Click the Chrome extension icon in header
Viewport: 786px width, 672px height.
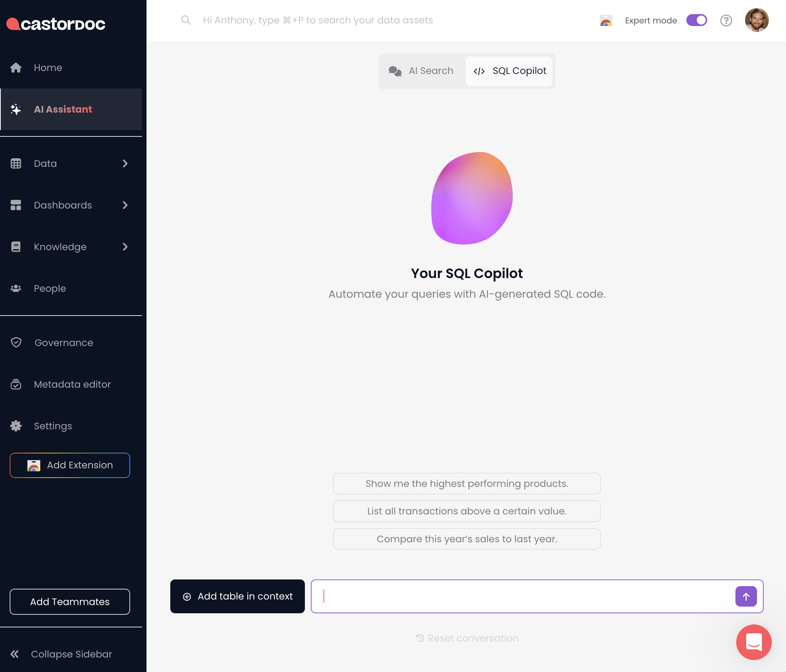[606, 20]
